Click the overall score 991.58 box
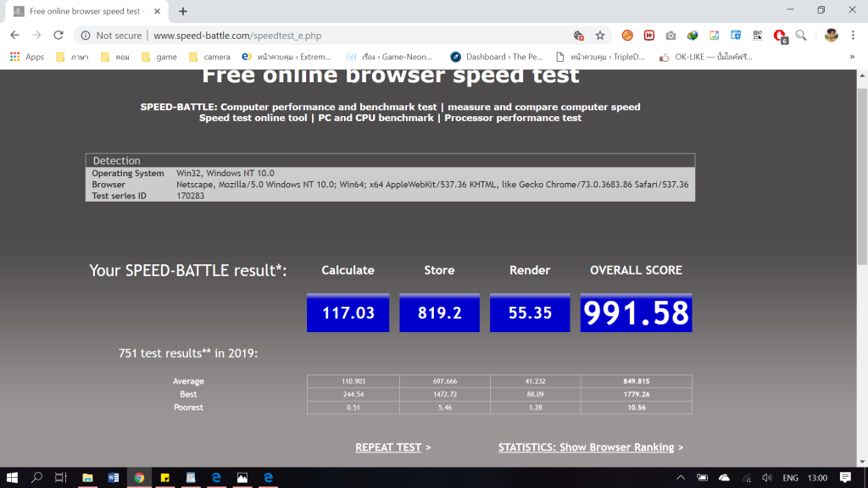The width and height of the screenshot is (868, 488). pos(636,313)
